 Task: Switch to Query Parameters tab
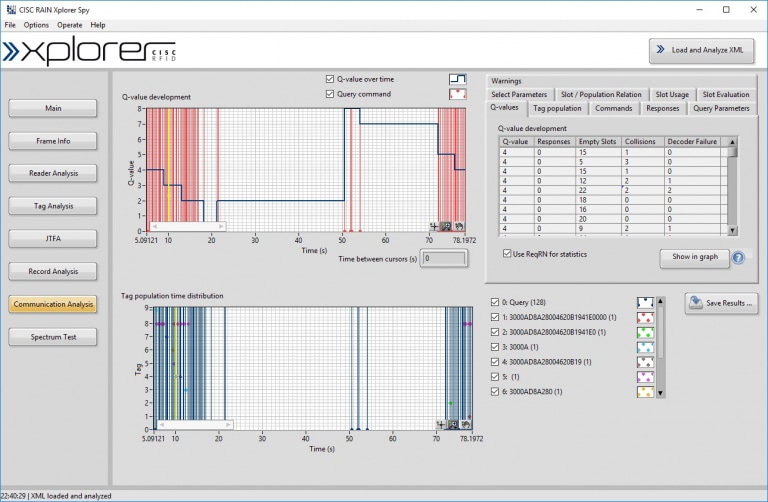pyautogui.click(x=721, y=108)
